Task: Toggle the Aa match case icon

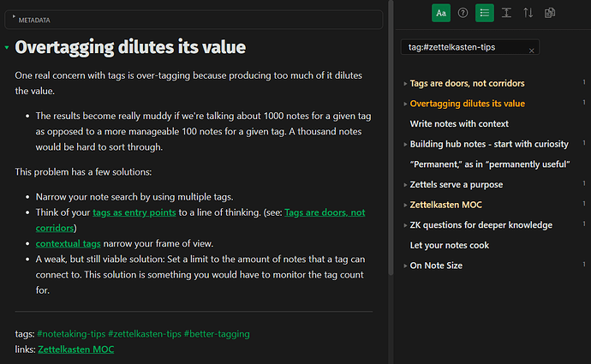Action: click(440, 13)
